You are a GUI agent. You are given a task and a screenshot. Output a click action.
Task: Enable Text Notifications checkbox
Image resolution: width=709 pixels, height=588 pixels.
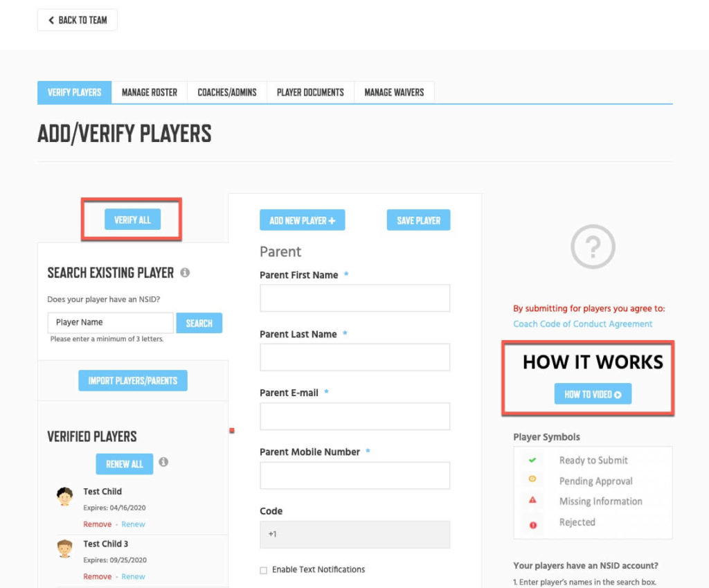[264, 571]
